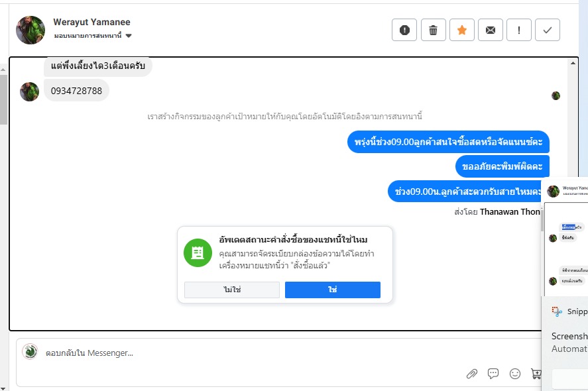Click the green order receipt icon
The width and height of the screenshot is (588, 391).
tap(198, 252)
